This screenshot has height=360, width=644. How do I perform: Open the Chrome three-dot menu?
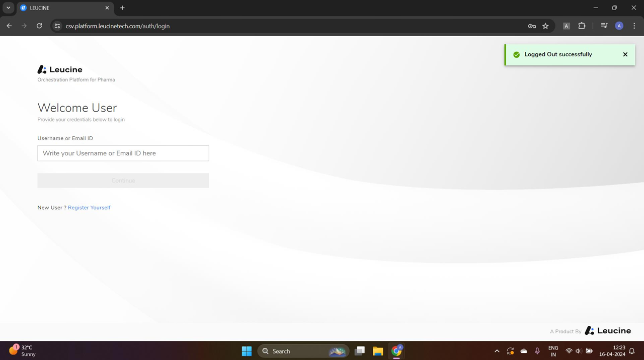634,26
